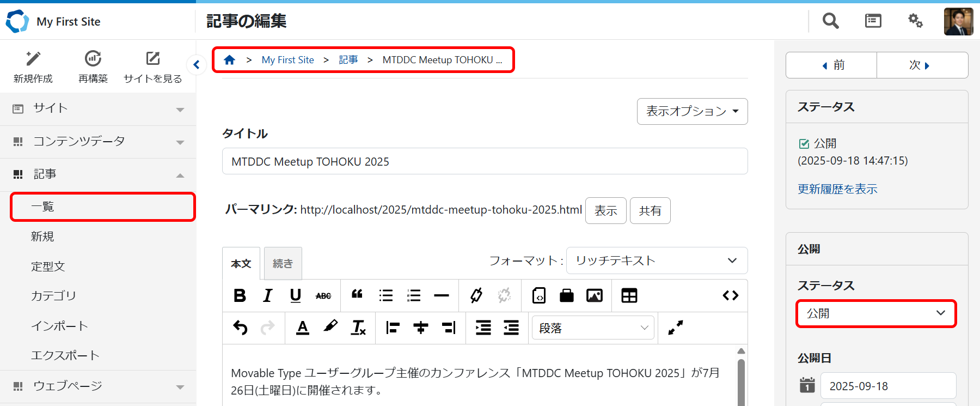
Task: Open 一覧 in the 記事 menu
Action: click(102, 207)
